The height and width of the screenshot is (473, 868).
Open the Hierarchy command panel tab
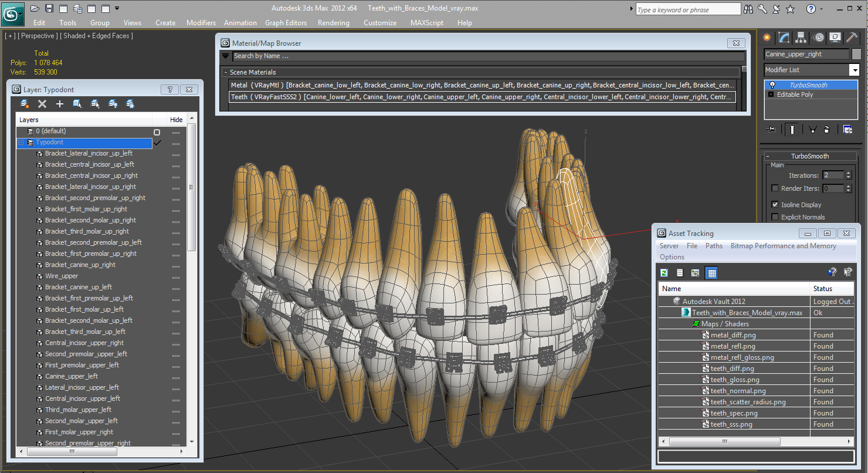click(x=801, y=38)
